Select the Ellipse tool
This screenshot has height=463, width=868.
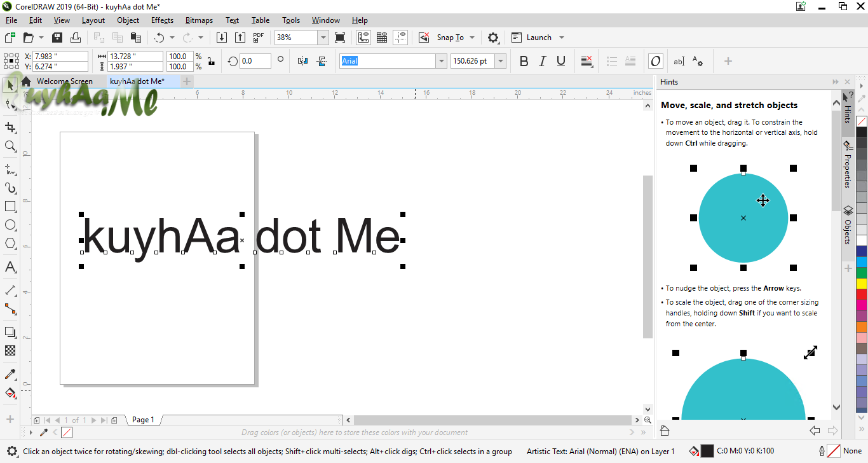(x=10, y=225)
